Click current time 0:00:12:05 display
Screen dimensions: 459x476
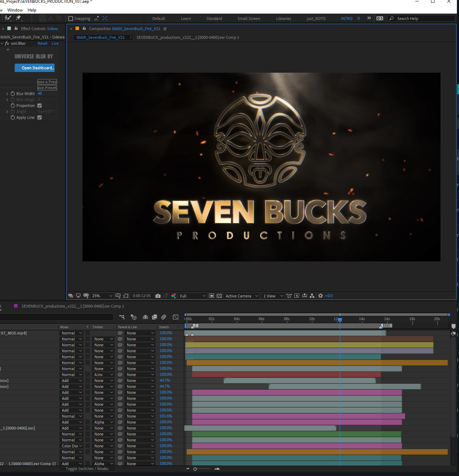point(142,296)
